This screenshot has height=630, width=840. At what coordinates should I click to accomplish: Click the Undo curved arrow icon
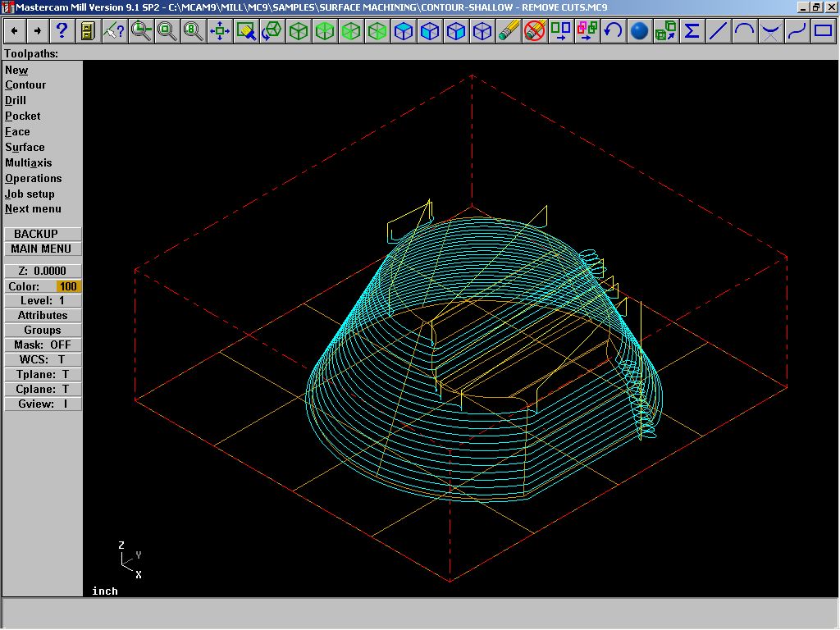(613, 31)
